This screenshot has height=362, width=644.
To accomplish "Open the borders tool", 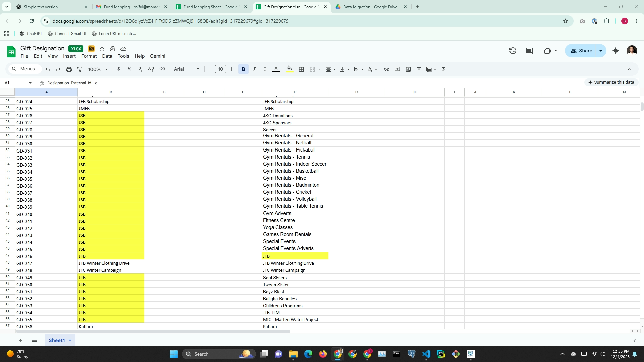I will pos(301,69).
